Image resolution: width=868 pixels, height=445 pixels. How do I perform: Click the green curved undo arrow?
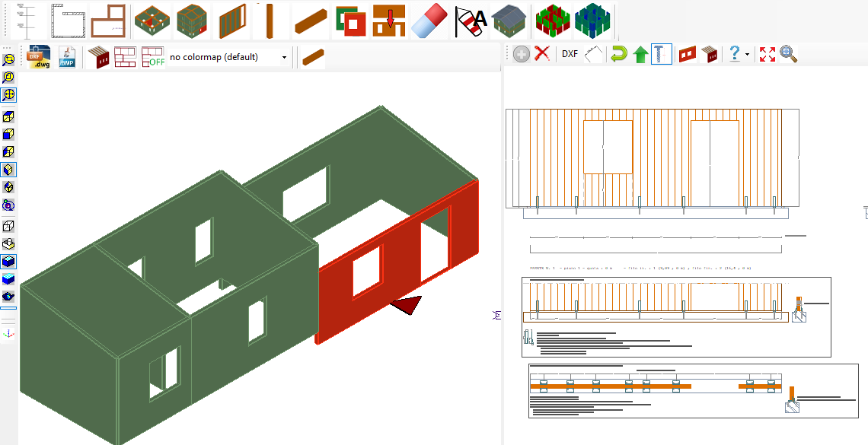tap(619, 54)
